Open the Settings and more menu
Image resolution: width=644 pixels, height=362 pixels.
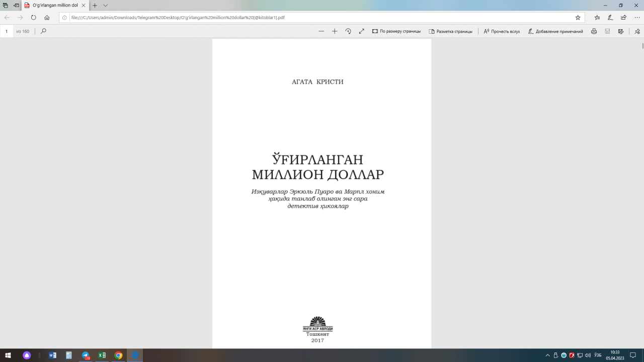[x=637, y=17]
